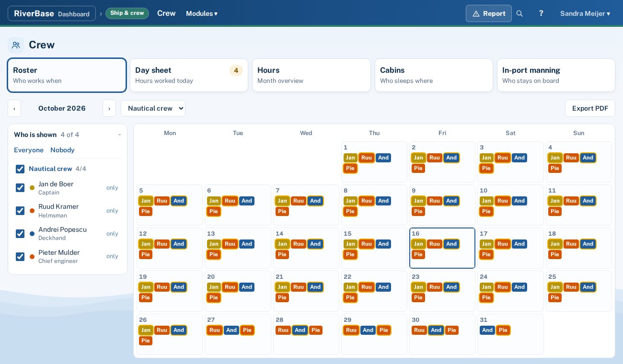Click the warning Report button

(x=489, y=13)
